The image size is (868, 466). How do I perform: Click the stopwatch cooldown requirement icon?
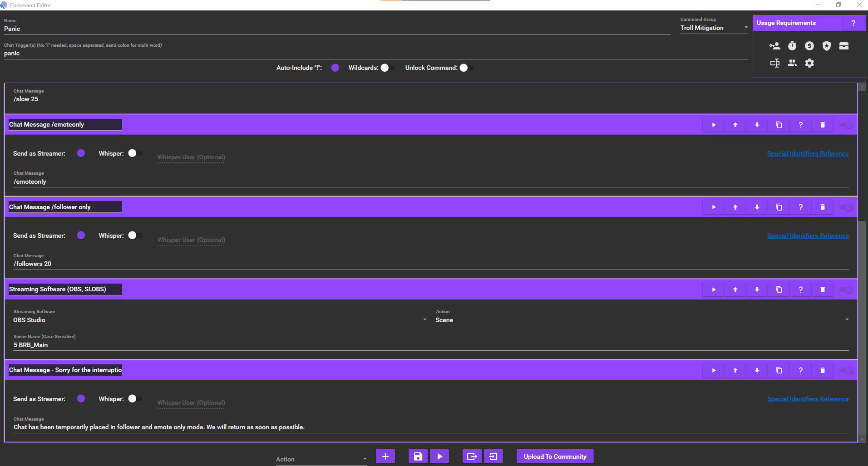(792, 46)
